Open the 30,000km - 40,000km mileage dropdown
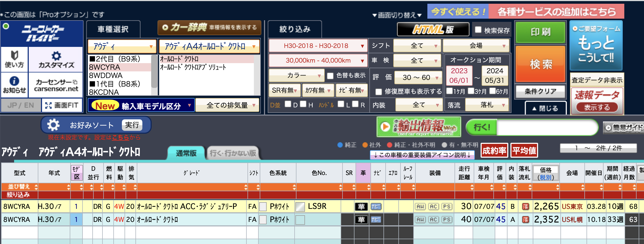 point(318,60)
